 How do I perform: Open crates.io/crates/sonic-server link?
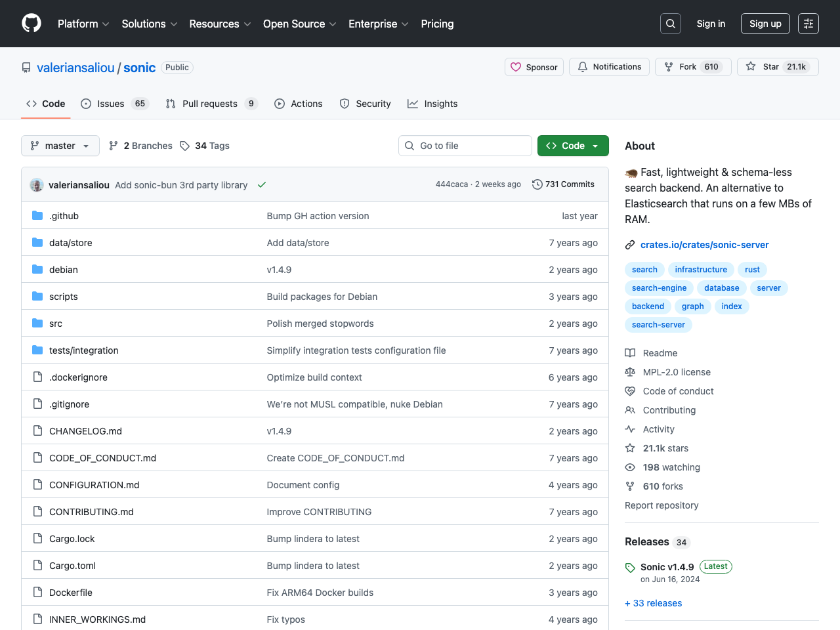click(x=704, y=245)
